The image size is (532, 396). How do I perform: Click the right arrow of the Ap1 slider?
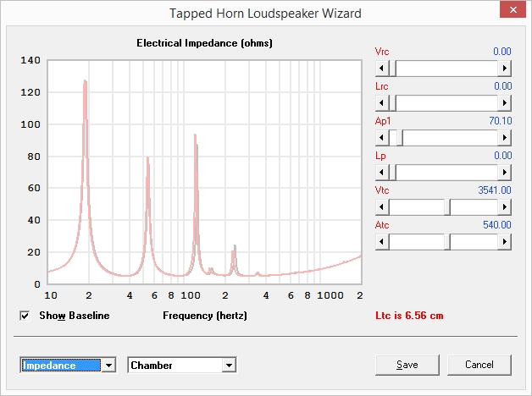coord(505,138)
